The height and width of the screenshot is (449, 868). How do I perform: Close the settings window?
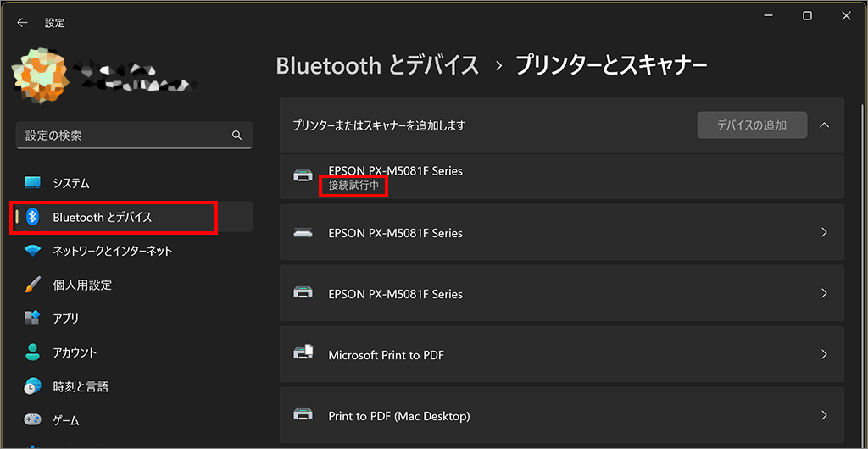click(x=846, y=16)
